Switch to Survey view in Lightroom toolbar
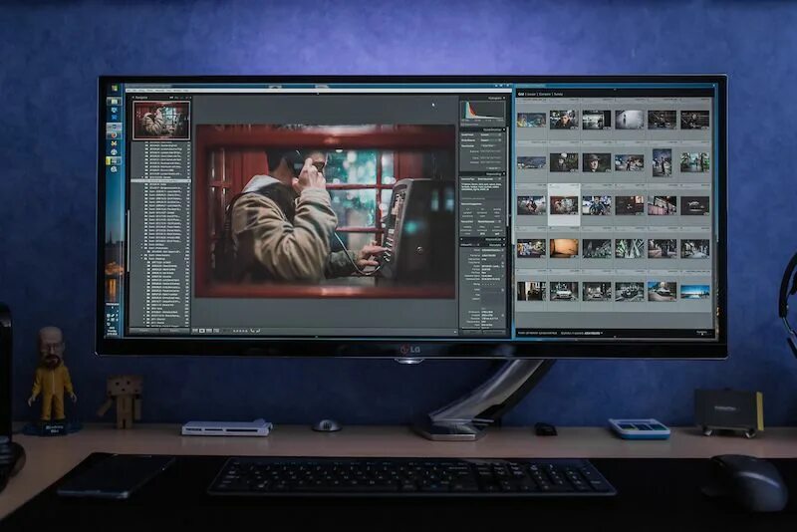 pyautogui.click(x=216, y=331)
